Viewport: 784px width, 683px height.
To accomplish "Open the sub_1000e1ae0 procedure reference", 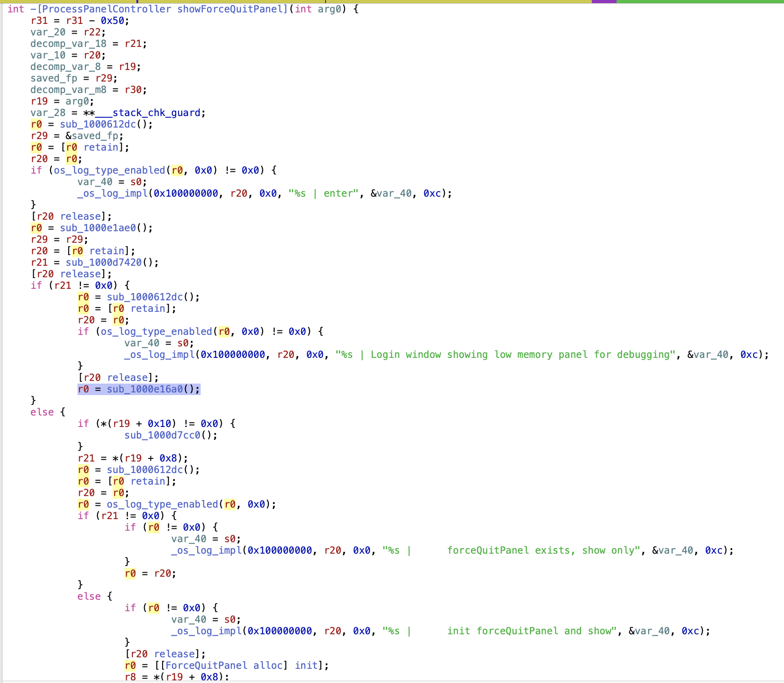I will point(98,228).
